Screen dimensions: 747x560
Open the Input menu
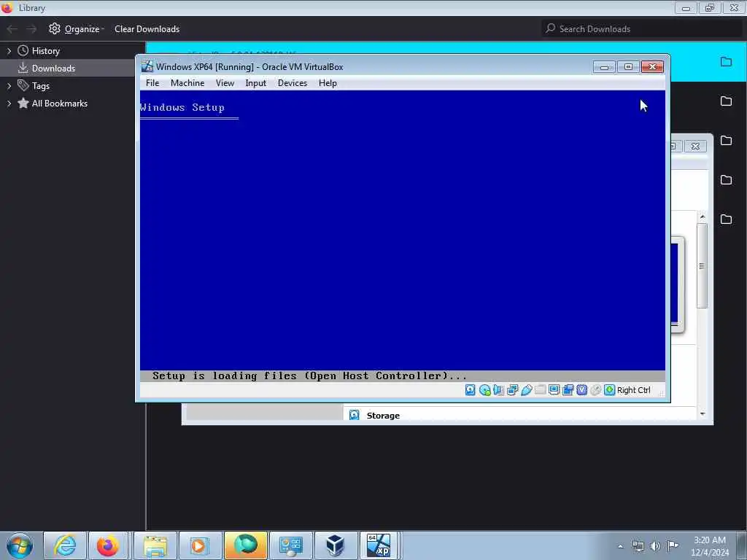[256, 83]
